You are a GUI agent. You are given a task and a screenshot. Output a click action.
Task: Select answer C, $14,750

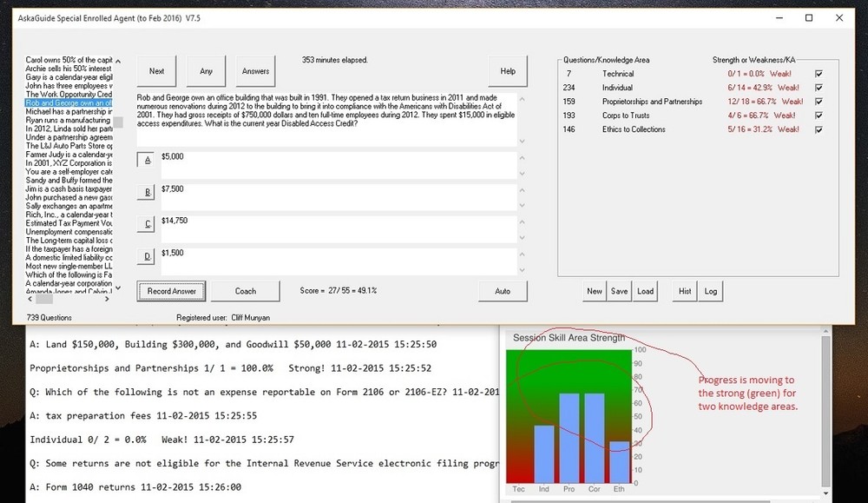(145, 223)
